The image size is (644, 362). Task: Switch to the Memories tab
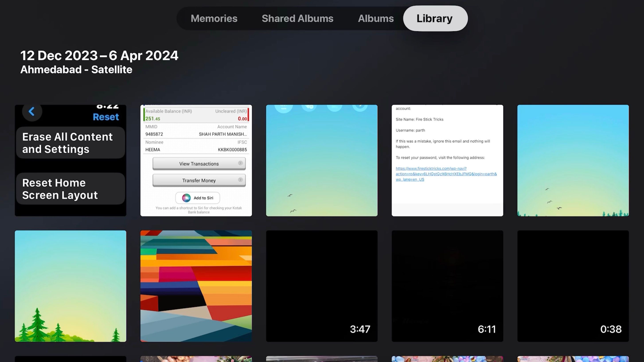tap(214, 18)
